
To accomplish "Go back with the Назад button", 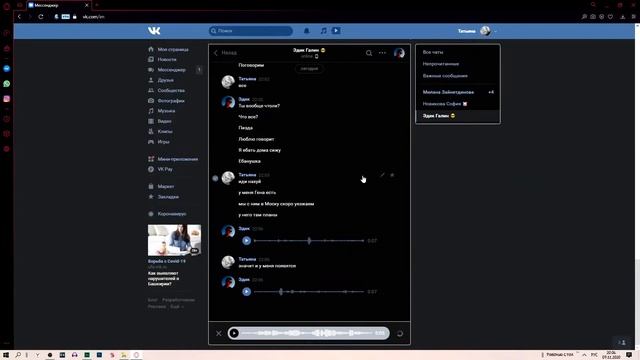I will (x=225, y=53).
